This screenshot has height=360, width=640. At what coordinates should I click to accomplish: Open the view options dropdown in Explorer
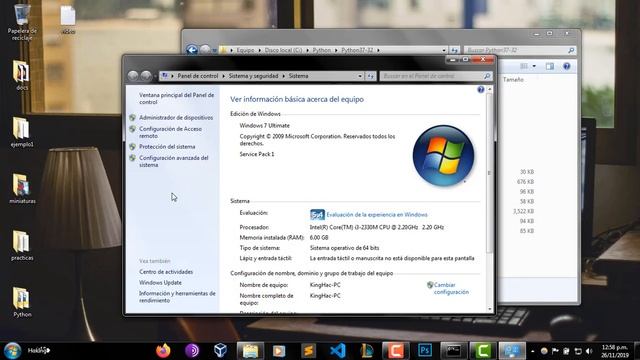(534, 66)
